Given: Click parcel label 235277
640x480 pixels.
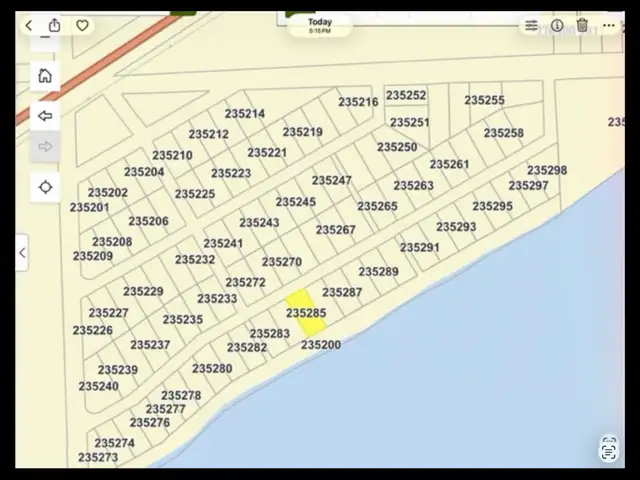Looking at the screenshot, I should pos(166,409).
